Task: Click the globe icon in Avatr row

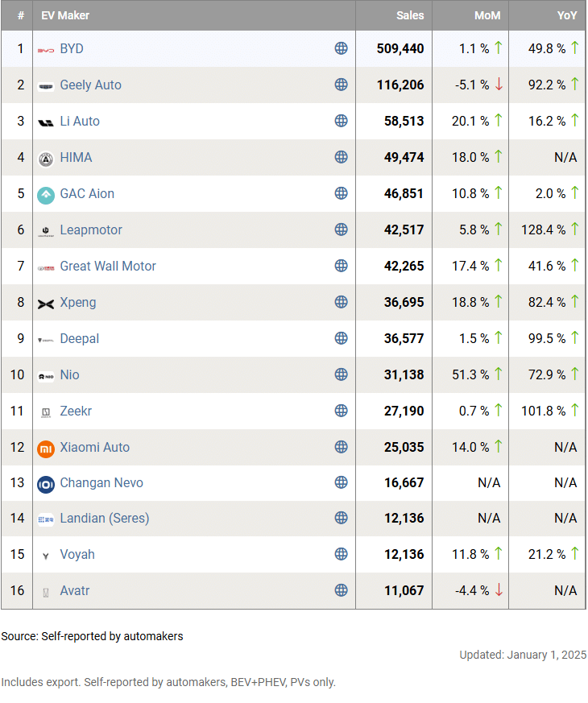Action: pyautogui.click(x=342, y=590)
